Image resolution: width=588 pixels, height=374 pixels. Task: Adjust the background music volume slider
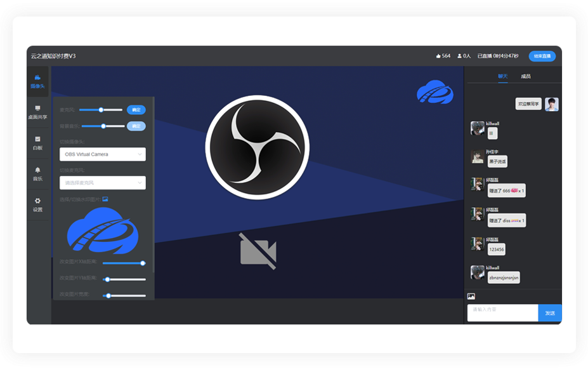pos(103,126)
